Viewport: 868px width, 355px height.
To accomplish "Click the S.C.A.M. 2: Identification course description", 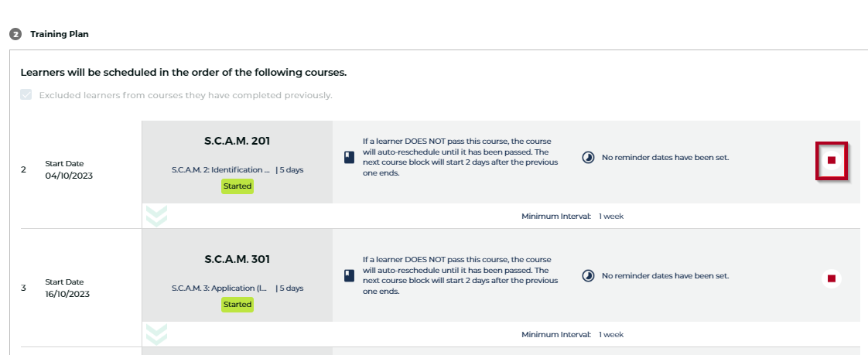I will pyautogui.click(x=220, y=170).
